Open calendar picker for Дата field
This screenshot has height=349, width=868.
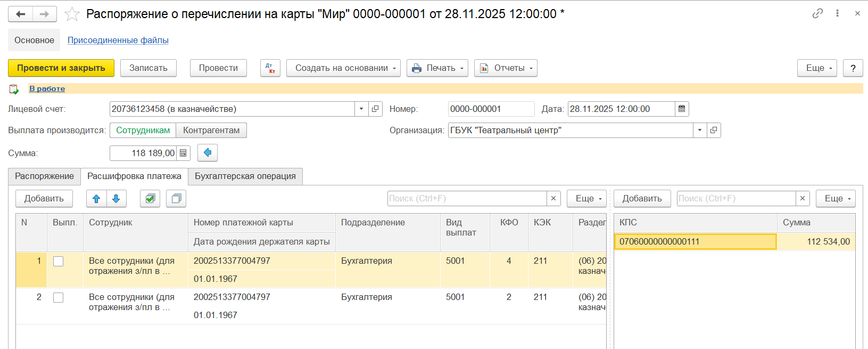click(x=682, y=109)
